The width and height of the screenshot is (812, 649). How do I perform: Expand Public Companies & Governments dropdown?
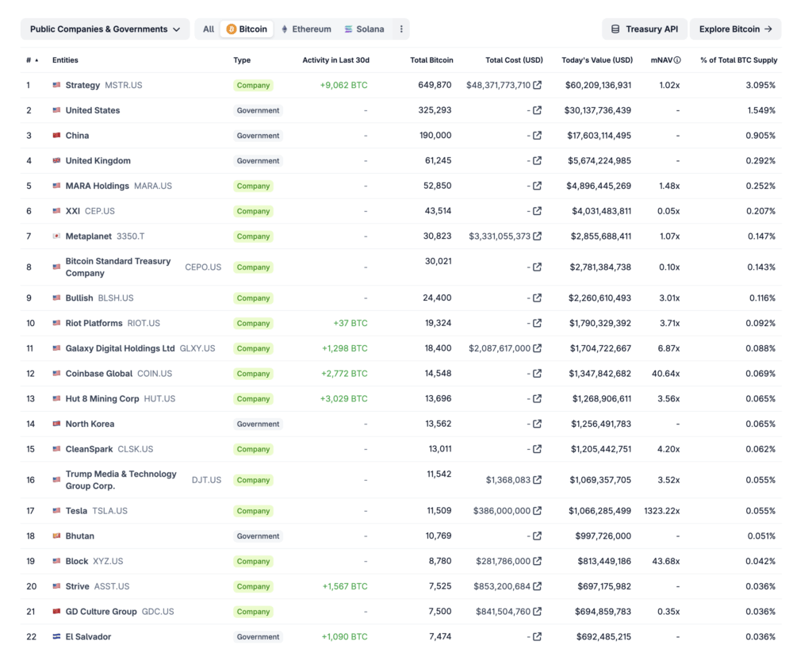point(105,29)
